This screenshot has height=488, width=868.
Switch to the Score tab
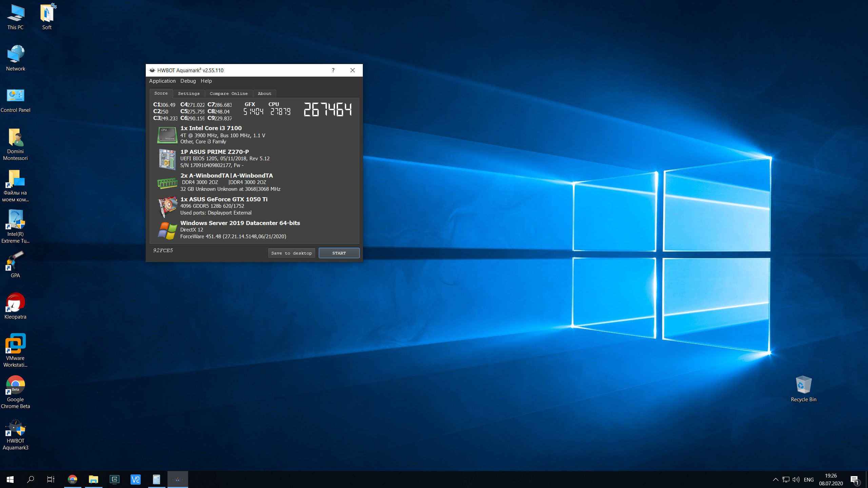pos(161,93)
